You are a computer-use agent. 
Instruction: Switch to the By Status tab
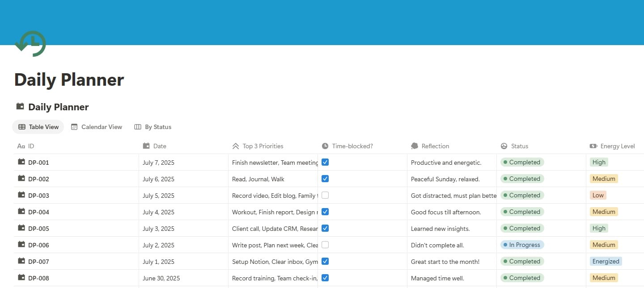(x=153, y=127)
